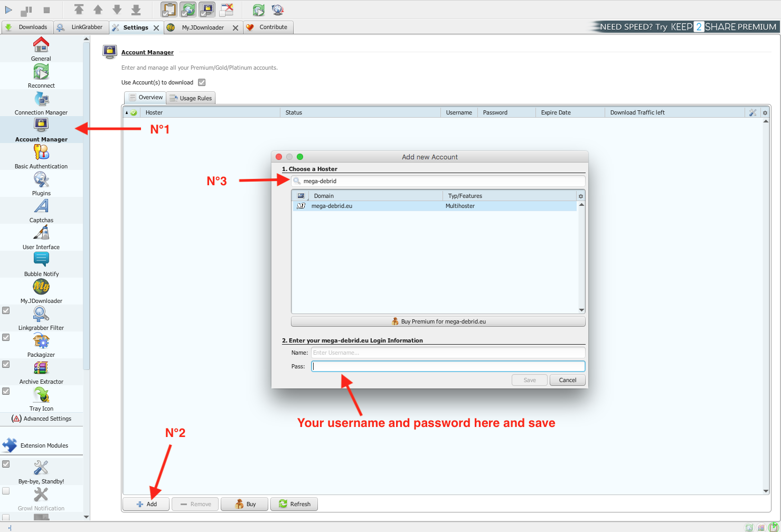This screenshot has width=781, height=532.
Task: Sort accounts by Expire Date column
Action: click(570, 112)
